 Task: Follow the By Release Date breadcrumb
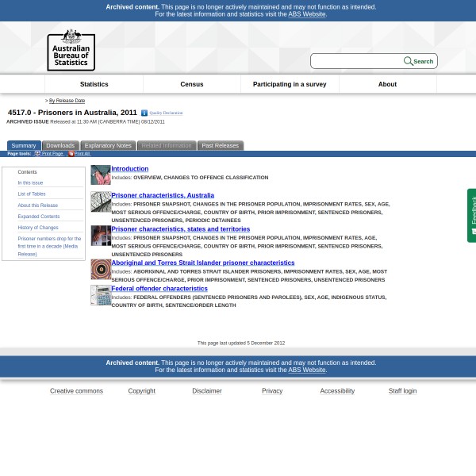[x=67, y=101]
